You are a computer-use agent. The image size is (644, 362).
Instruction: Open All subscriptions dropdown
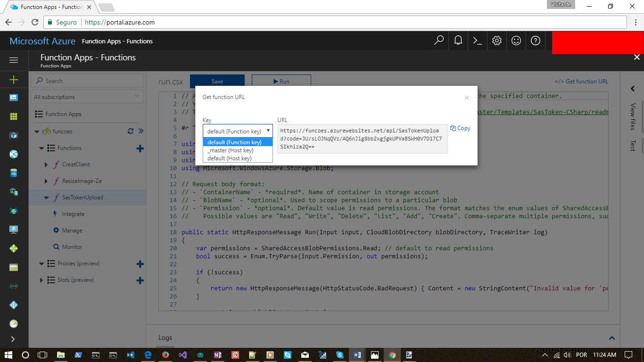pos(88,97)
